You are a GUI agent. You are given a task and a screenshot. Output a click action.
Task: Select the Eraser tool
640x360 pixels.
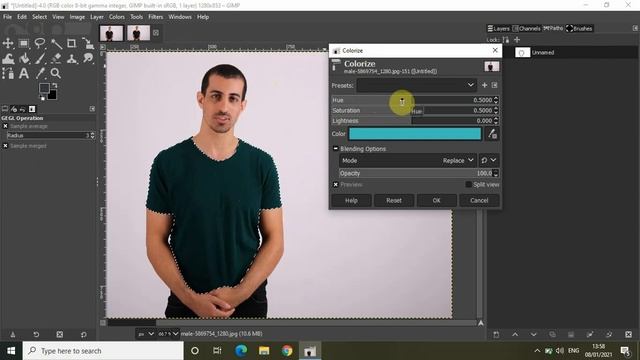click(x=56, y=58)
